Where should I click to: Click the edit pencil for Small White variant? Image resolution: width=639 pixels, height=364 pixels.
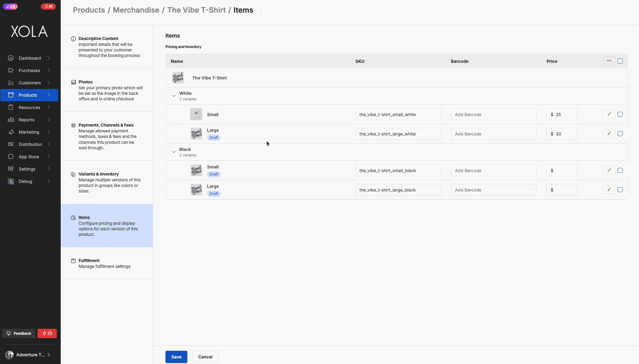609,114
